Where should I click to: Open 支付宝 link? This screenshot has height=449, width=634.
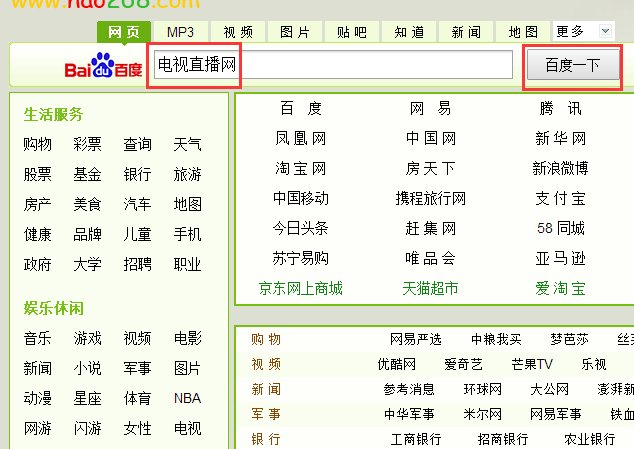(560, 198)
